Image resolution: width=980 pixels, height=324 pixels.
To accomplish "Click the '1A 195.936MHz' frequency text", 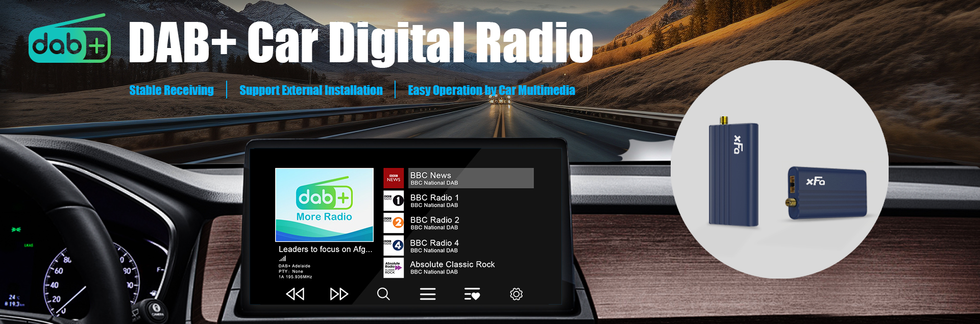I will [x=295, y=277].
